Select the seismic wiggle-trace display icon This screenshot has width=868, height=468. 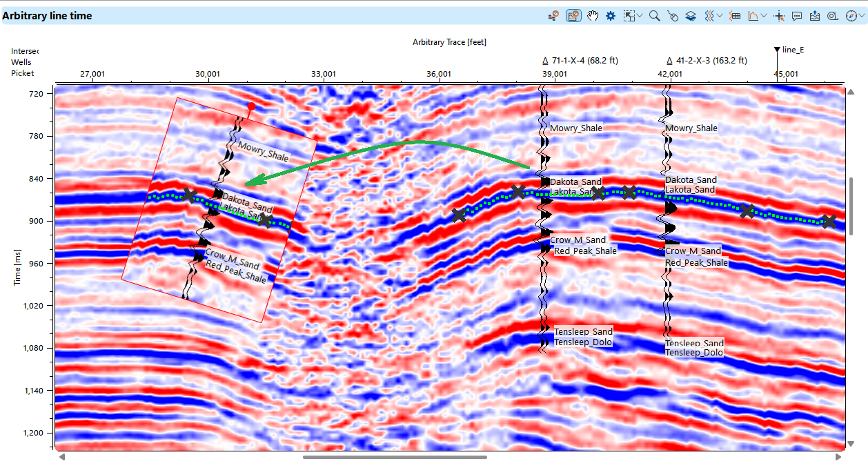coord(708,15)
